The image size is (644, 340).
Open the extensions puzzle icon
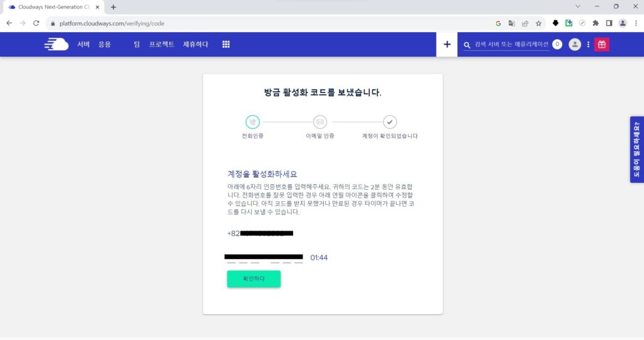click(596, 23)
